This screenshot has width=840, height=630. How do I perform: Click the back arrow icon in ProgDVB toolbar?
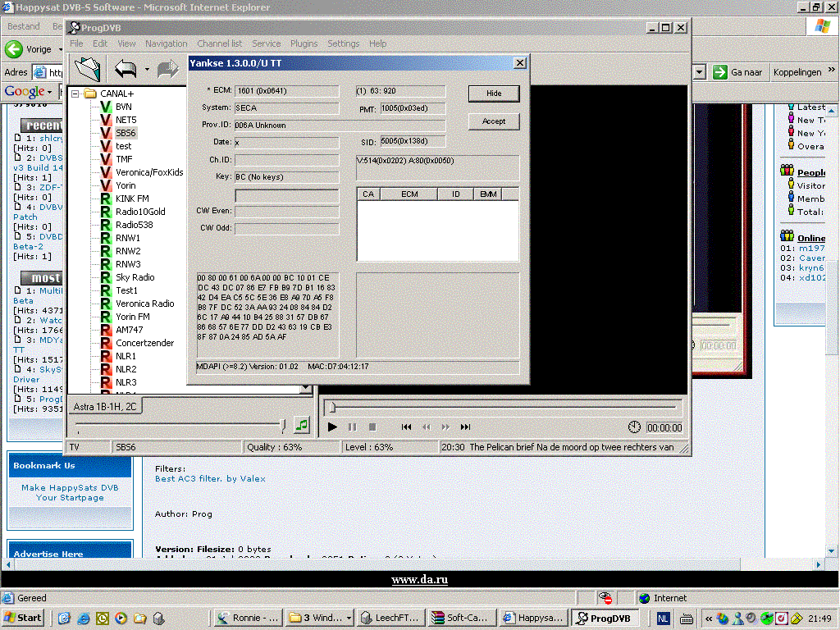(x=126, y=69)
